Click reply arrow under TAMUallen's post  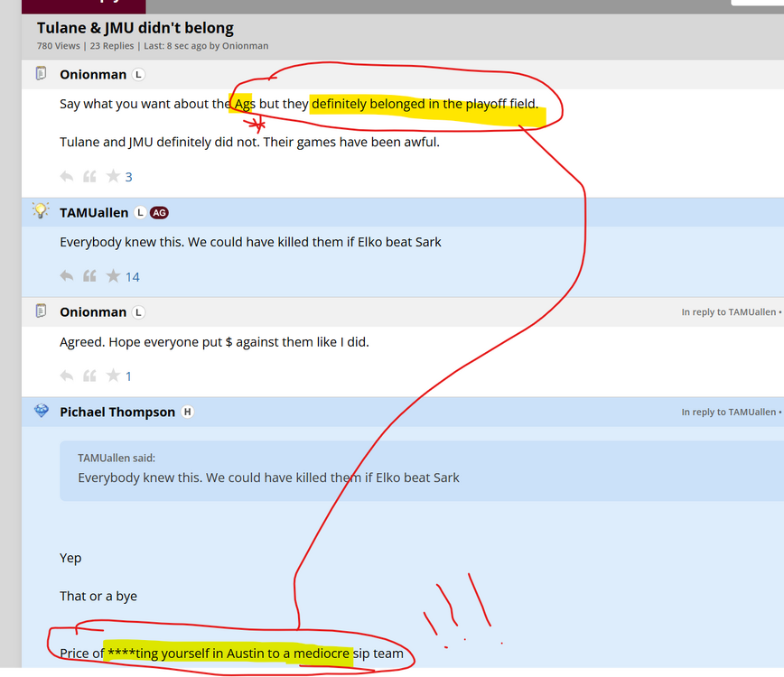click(x=67, y=276)
